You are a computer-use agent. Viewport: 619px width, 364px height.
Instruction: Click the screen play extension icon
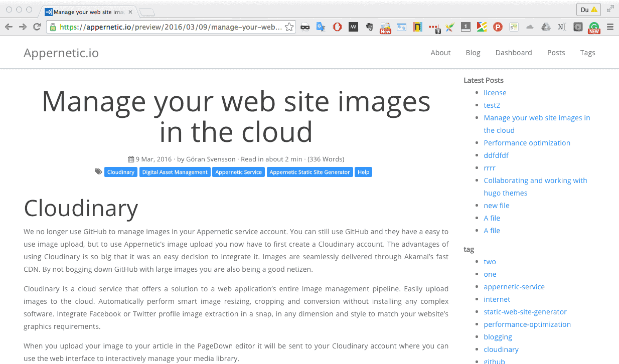pos(578,27)
